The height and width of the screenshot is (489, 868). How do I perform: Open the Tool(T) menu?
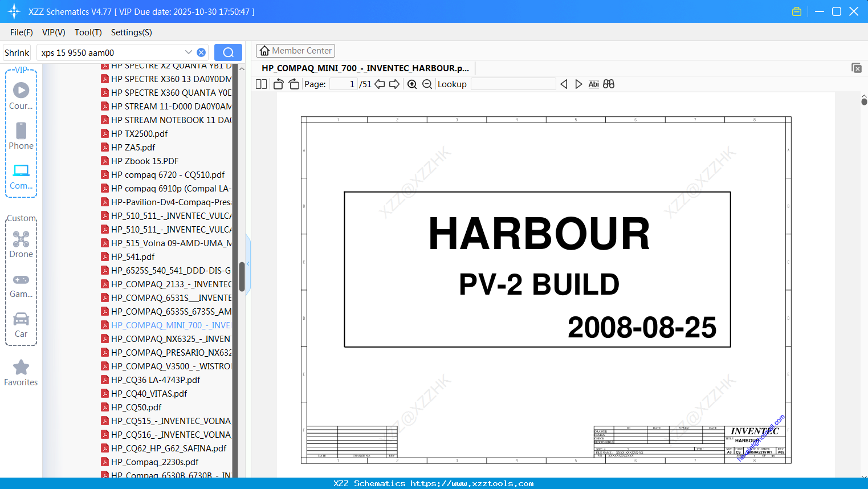[x=88, y=32]
